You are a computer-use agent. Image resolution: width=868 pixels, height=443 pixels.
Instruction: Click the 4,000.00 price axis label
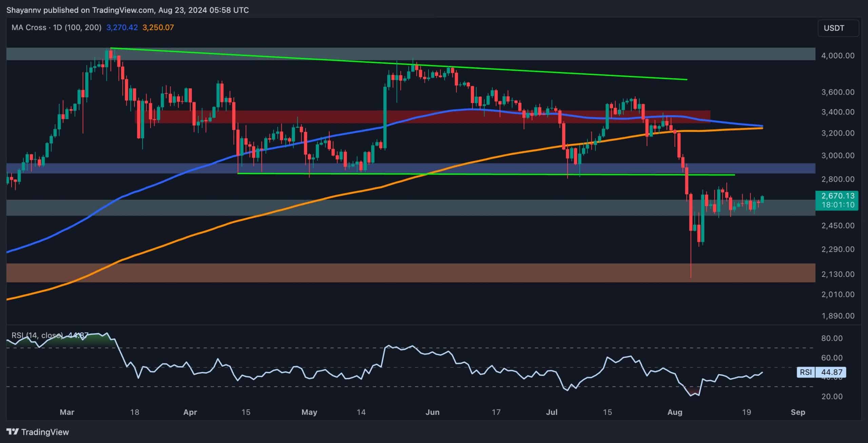[837, 56]
